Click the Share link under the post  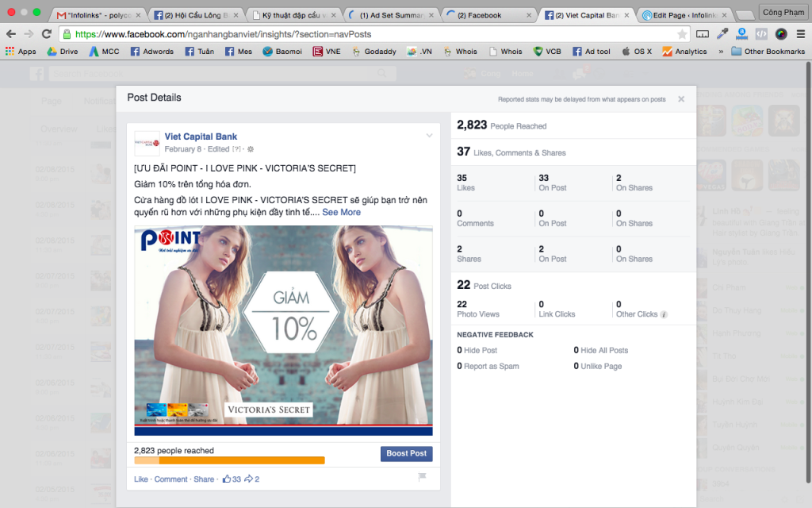tap(204, 479)
